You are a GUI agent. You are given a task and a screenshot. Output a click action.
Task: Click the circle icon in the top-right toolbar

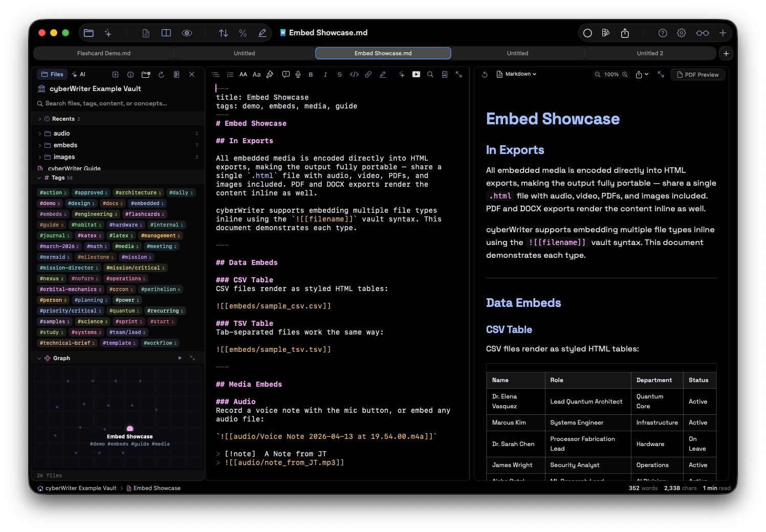[x=587, y=33]
